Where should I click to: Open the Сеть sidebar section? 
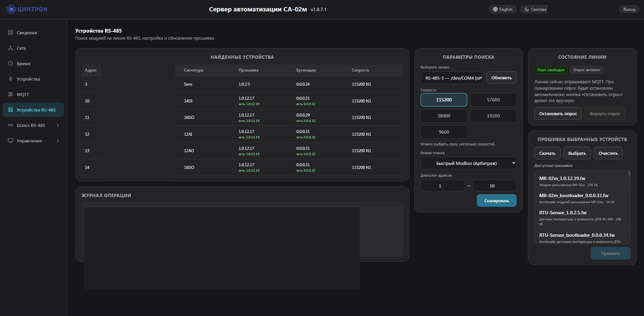coord(33,48)
